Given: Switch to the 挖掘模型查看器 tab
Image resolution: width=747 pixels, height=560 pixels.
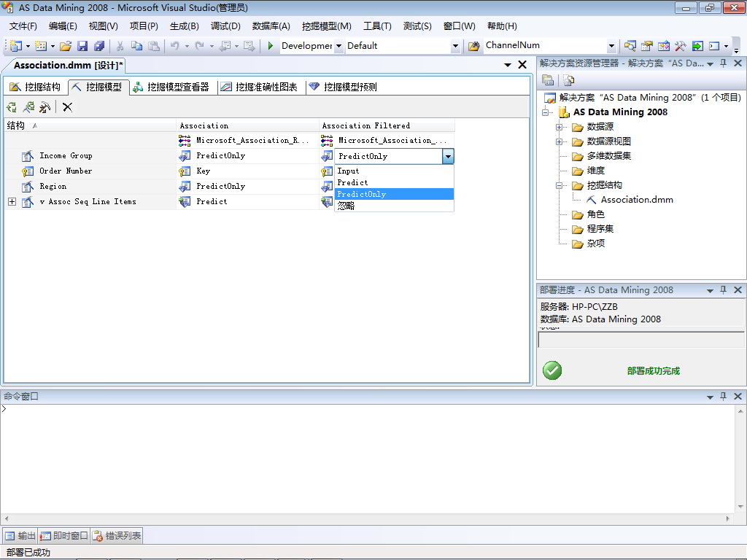Looking at the screenshot, I should pos(171,87).
